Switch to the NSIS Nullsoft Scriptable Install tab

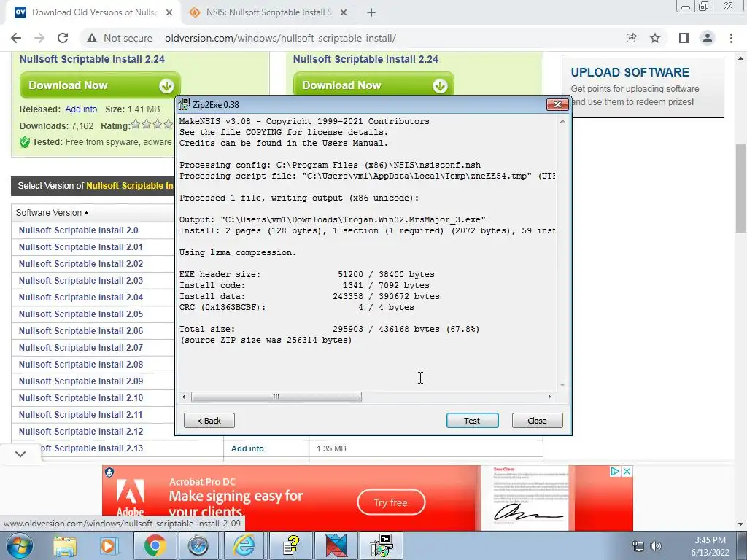[268, 13]
